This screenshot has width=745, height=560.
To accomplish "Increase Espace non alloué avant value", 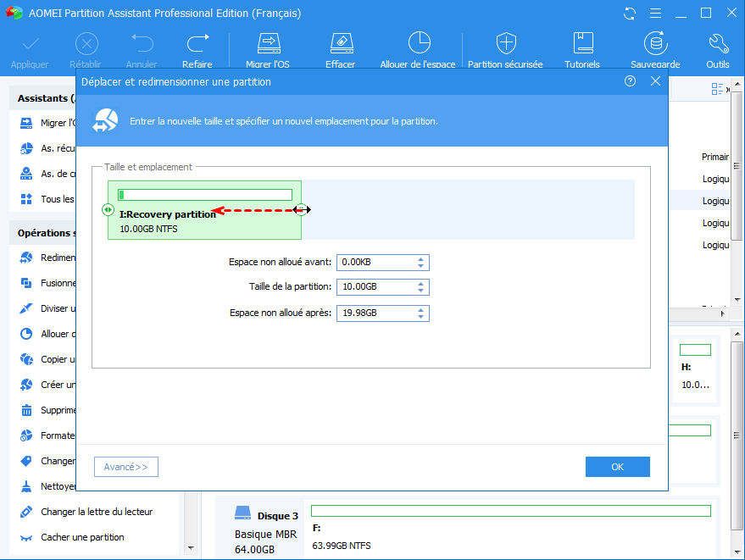I will [420, 259].
